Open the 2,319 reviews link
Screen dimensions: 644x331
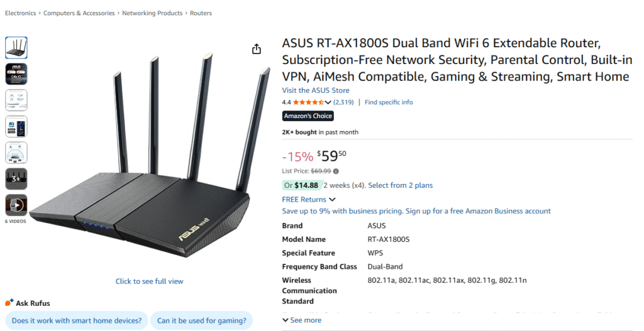tap(343, 102)
